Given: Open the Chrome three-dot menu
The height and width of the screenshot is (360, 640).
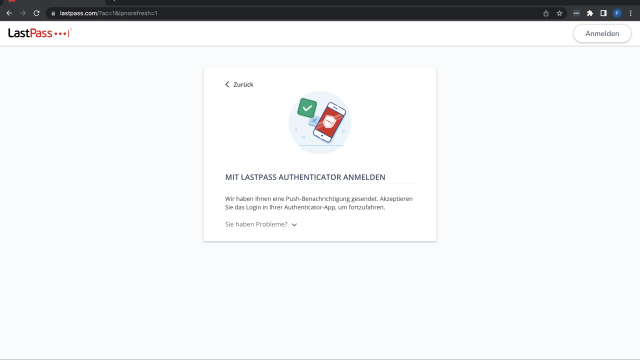Looking at the screenshot, I should (631, 13).
